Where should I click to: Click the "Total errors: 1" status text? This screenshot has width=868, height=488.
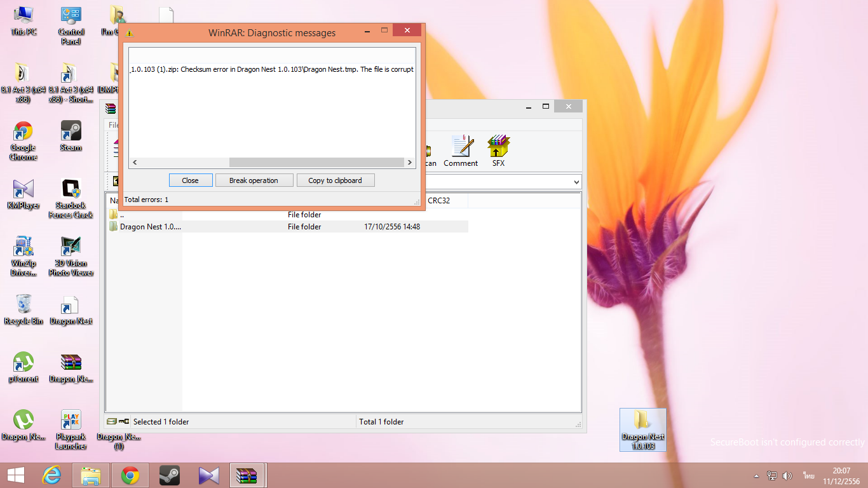coord(146,200)
